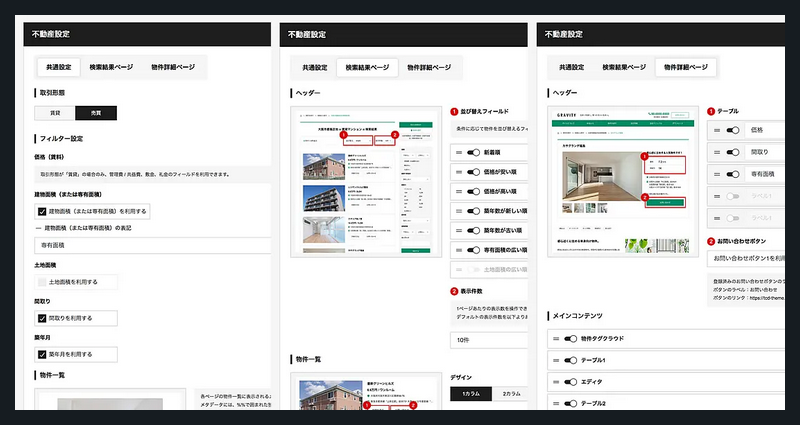Click drag handle next to 間取り row

[x=716, y=151]
